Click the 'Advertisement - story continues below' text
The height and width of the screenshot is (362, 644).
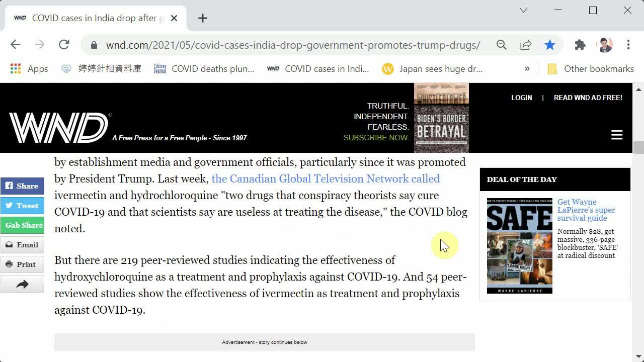point(265,342)
